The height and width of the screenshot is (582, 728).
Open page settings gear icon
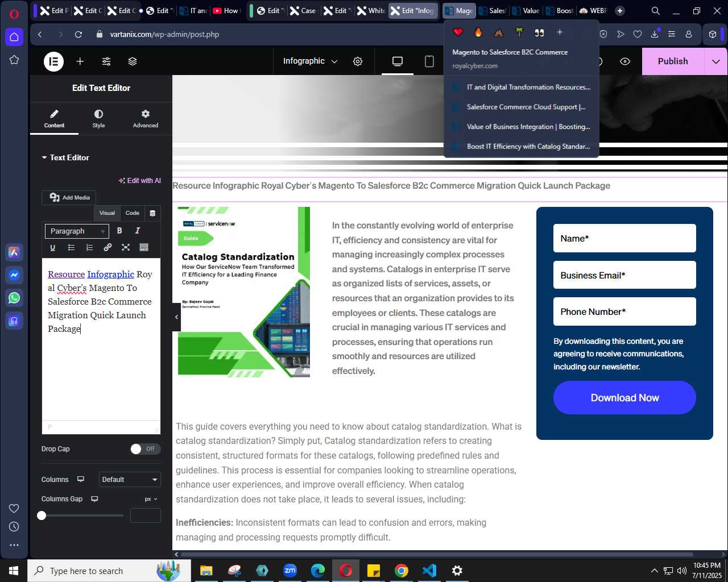click(x=358, y=61)
